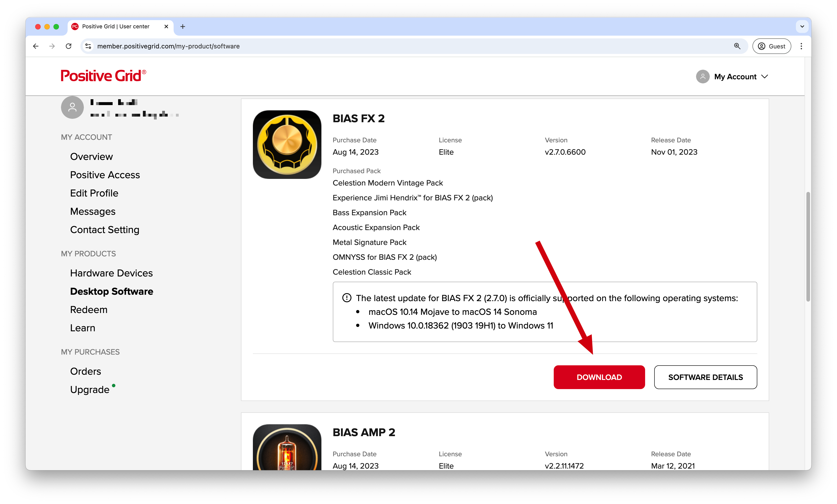Open the Guest profile button

pos(771,46)
